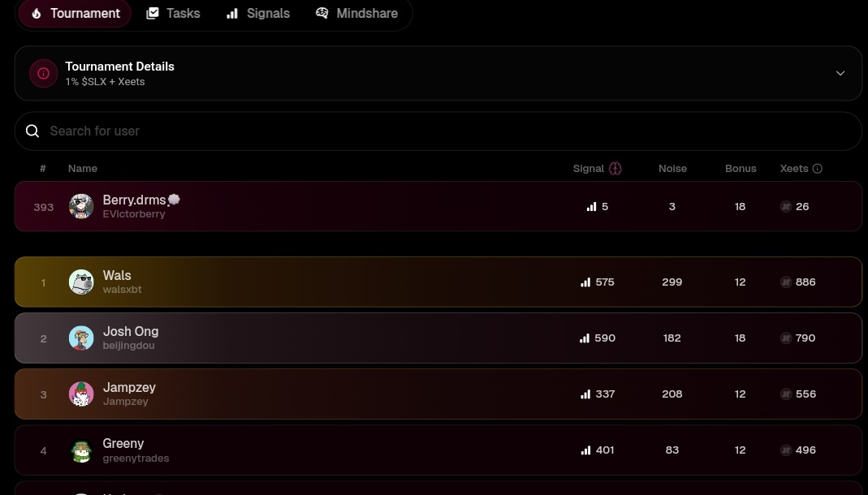Viewport: 868px width, 495px height.
Task: Click Jampzey noise value 208
Action: click(672, 394)
